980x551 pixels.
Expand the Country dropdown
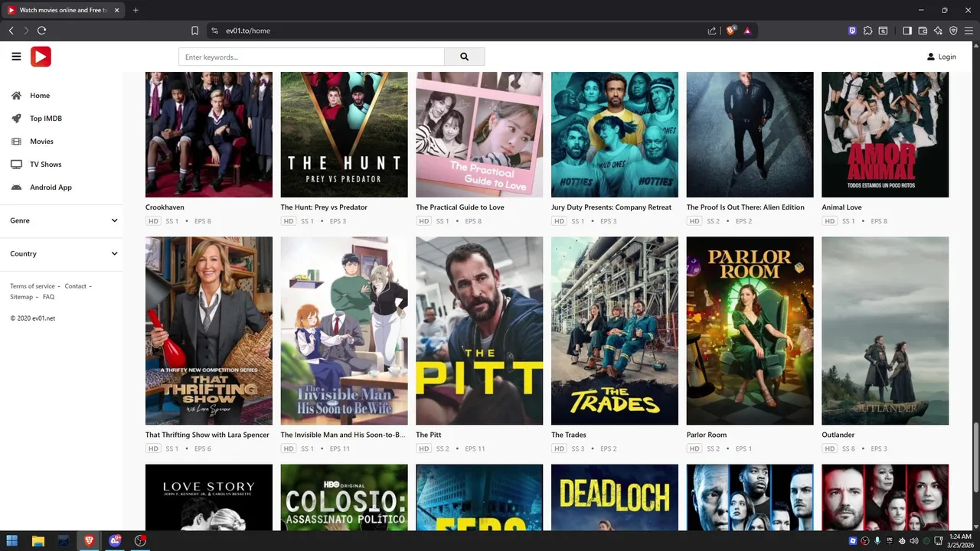pos(61,253)
